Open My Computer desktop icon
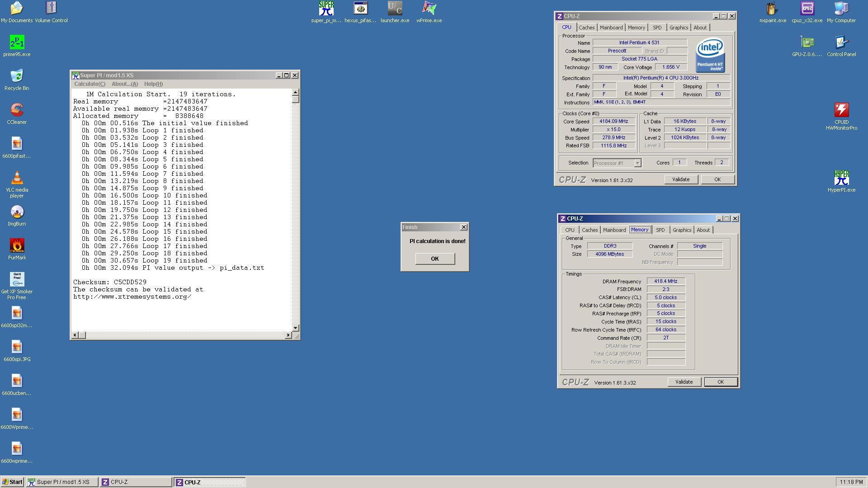868x488 pixels. [x=841, y=12]
